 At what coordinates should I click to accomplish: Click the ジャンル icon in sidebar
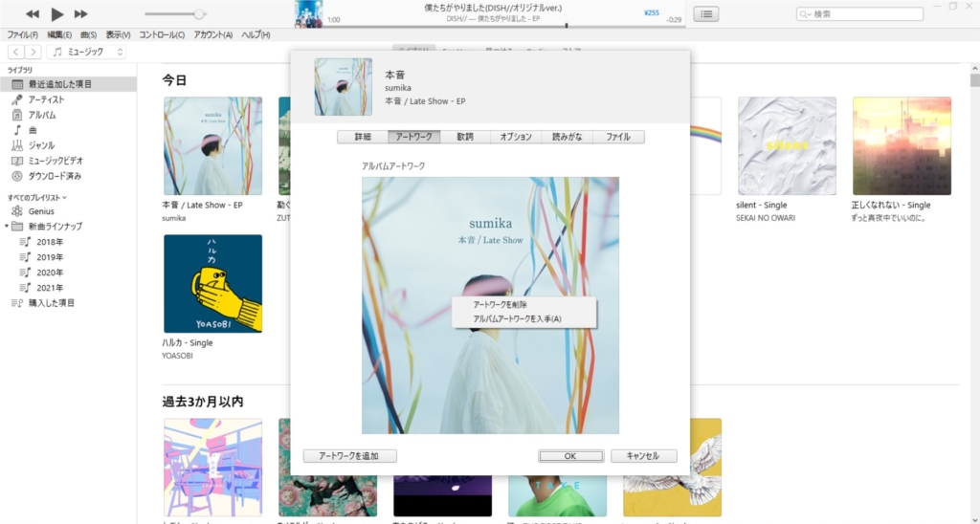coord(17,145)
